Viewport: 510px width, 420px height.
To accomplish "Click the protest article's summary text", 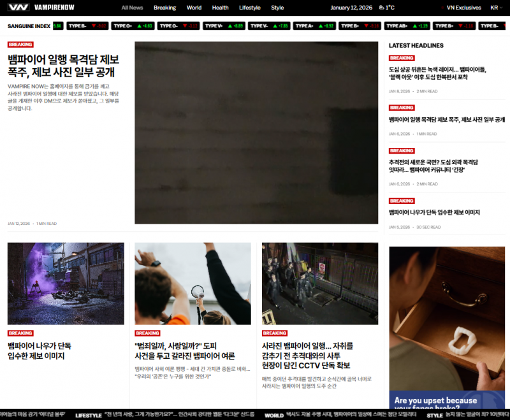I will pos(193,373).
